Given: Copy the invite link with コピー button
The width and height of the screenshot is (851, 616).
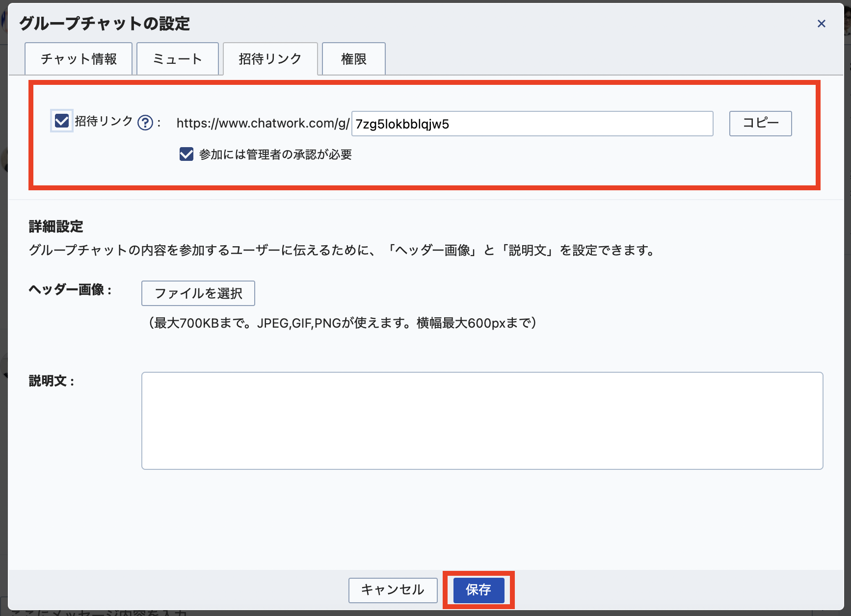Looking at the screenshot, I should (x=760, y=123).
